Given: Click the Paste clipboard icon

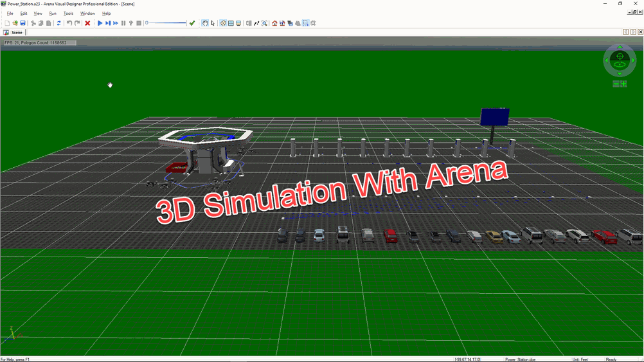Looking at the screenshot, I should pos(48,23).
